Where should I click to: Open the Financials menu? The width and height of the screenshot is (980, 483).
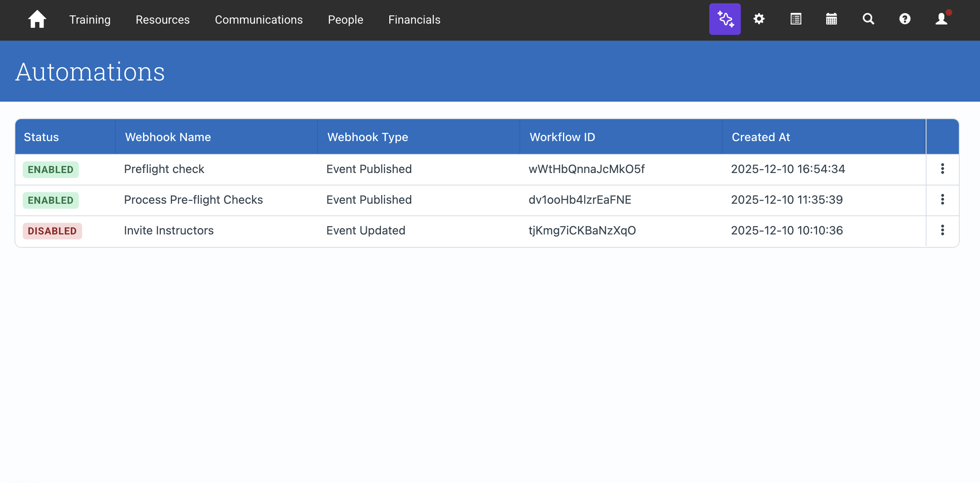(414, 20)
